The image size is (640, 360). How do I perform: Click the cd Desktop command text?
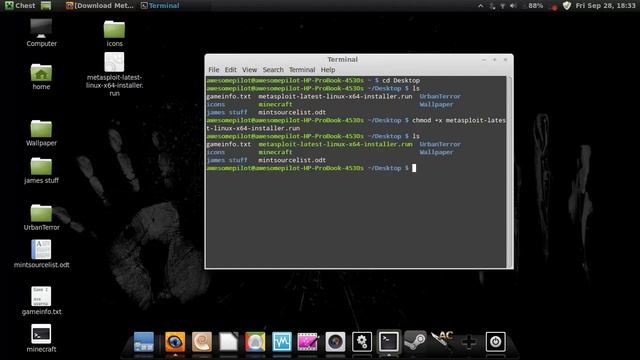point(401,80)
